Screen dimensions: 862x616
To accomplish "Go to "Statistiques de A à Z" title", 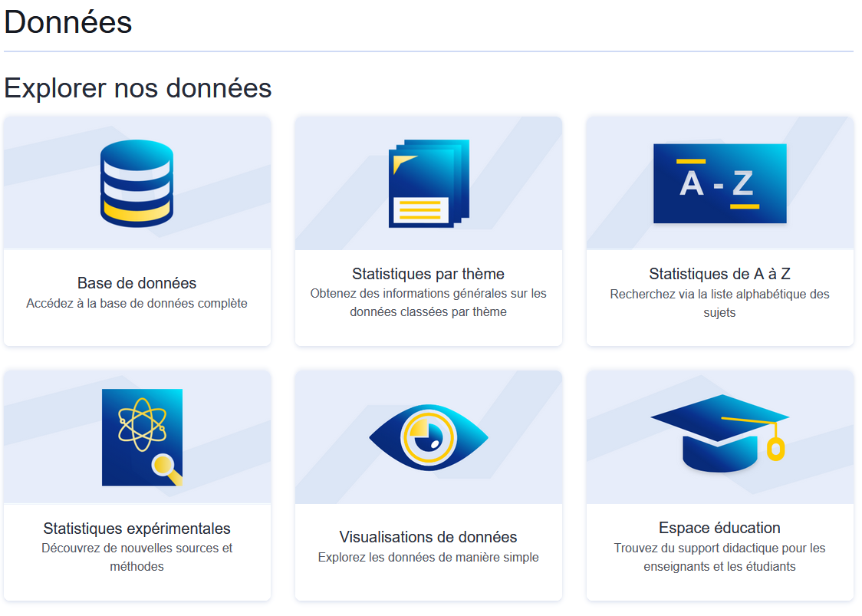I will pyautogui.click(x=719, y=274).
